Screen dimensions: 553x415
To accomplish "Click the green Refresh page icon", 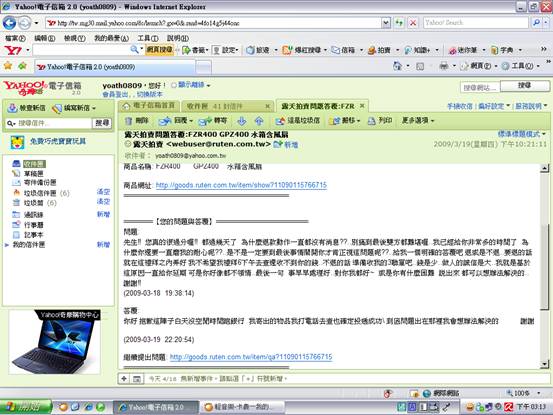I will coord(399,23).
